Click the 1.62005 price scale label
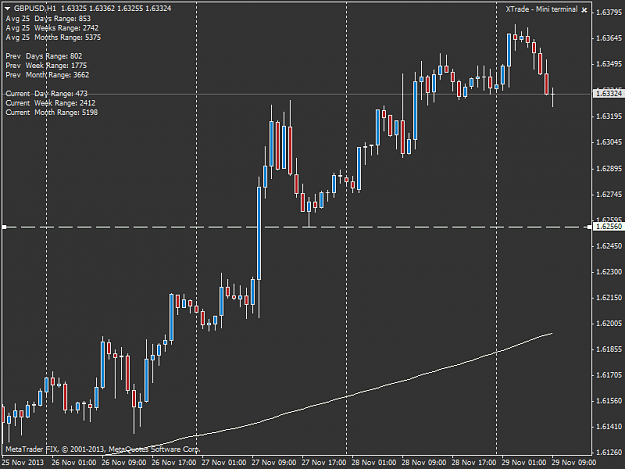Viewport: 625px width, 469px height. tap(609, 323)
